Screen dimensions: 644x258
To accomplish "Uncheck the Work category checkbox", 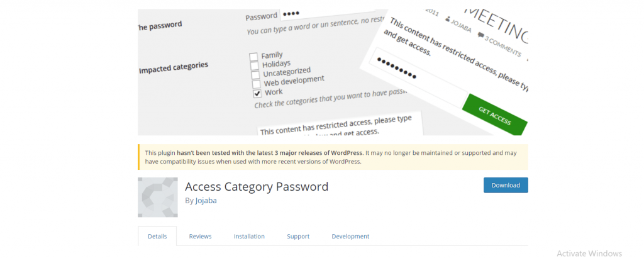I will pyautogui.click(x=257, y=93).
